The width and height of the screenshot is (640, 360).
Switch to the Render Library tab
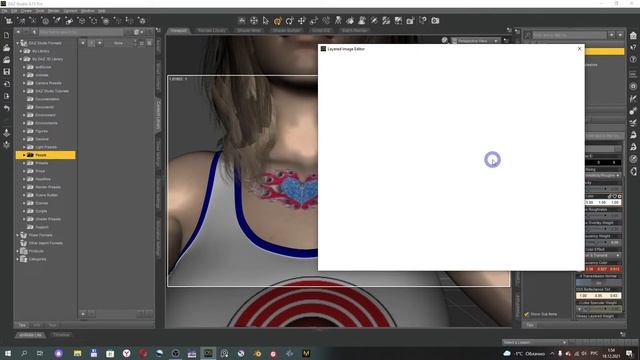[211, 31]
